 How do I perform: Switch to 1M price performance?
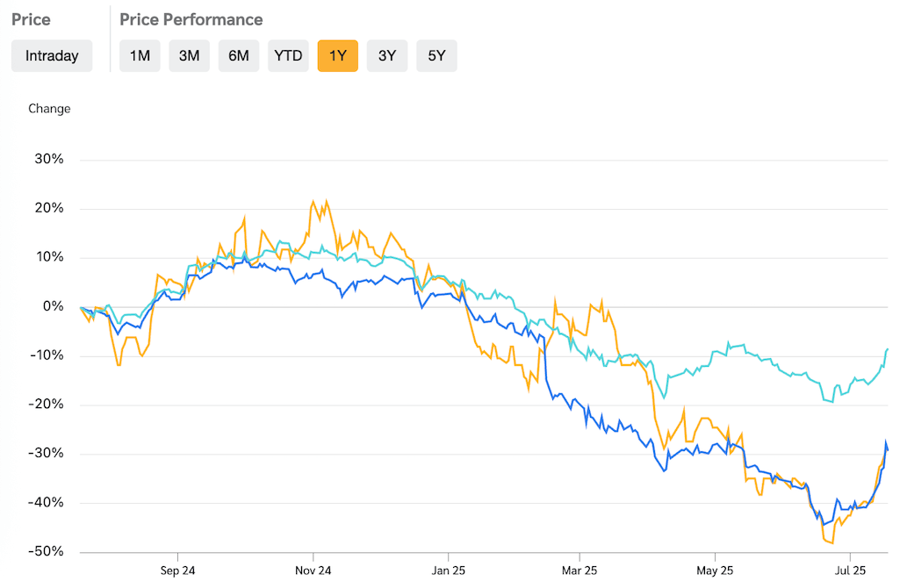click(140, 56)
